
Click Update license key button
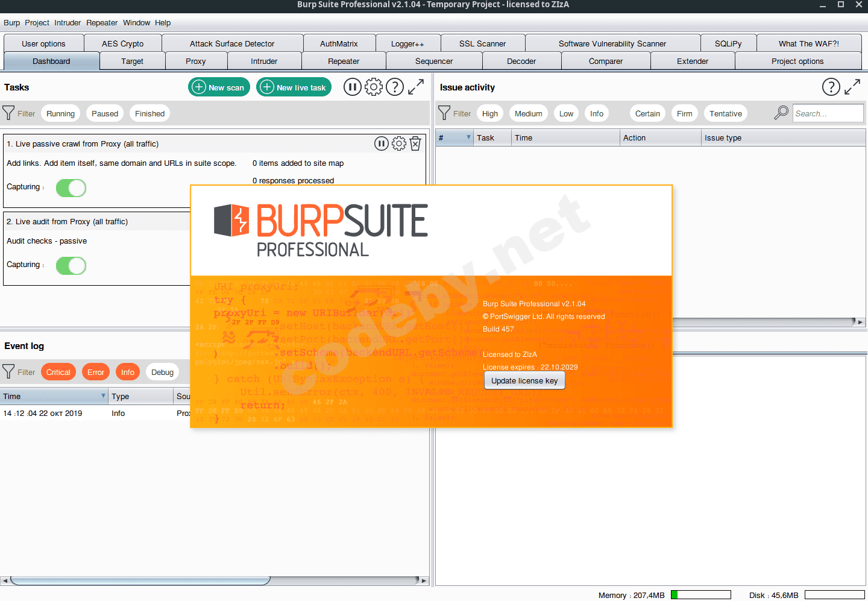(x=524, y=380)
